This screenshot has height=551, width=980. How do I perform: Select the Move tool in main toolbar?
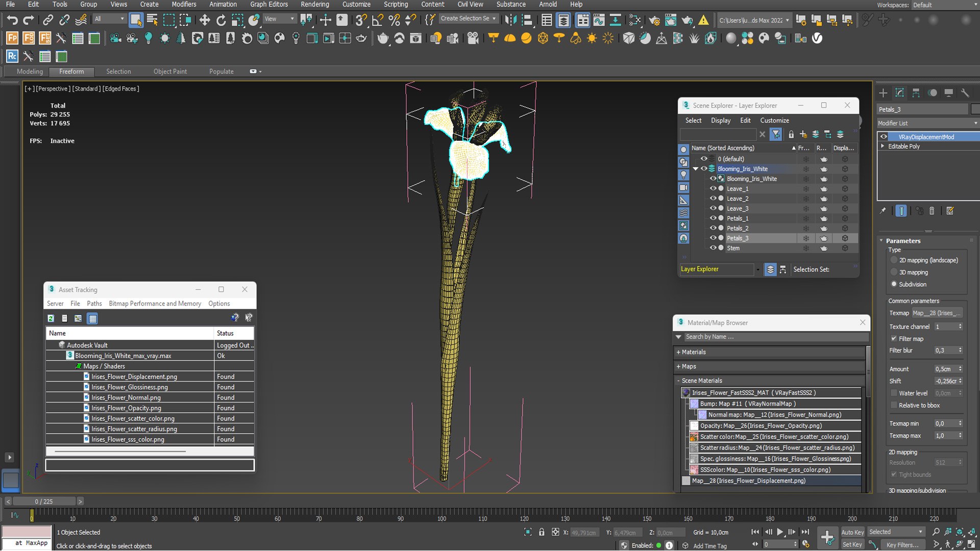tap(205, 20)
